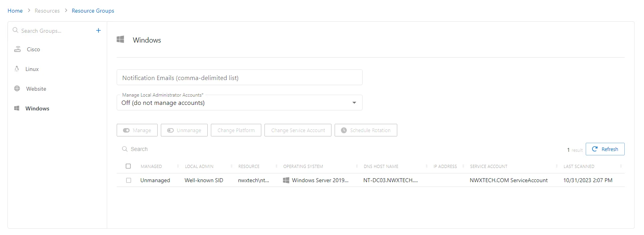This screenshot has width=644, height=235.
Task: Sort by Operating System column header
Action: point(303,166)
